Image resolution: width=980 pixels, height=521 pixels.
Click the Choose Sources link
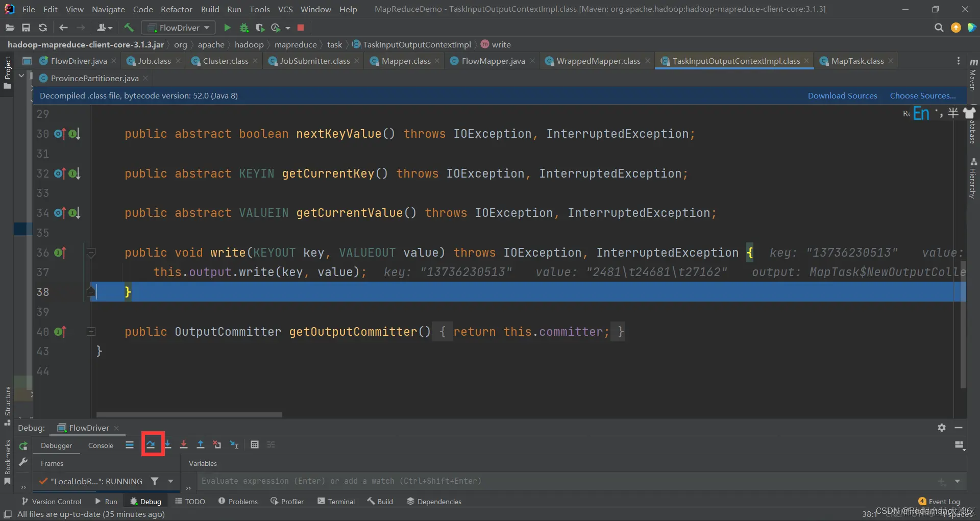[922, 95]
